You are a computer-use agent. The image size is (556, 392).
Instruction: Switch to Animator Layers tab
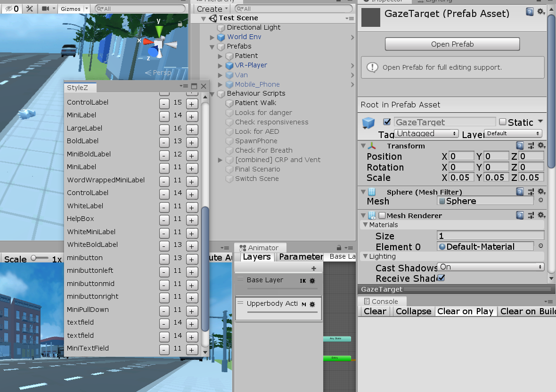pos(257,257)
